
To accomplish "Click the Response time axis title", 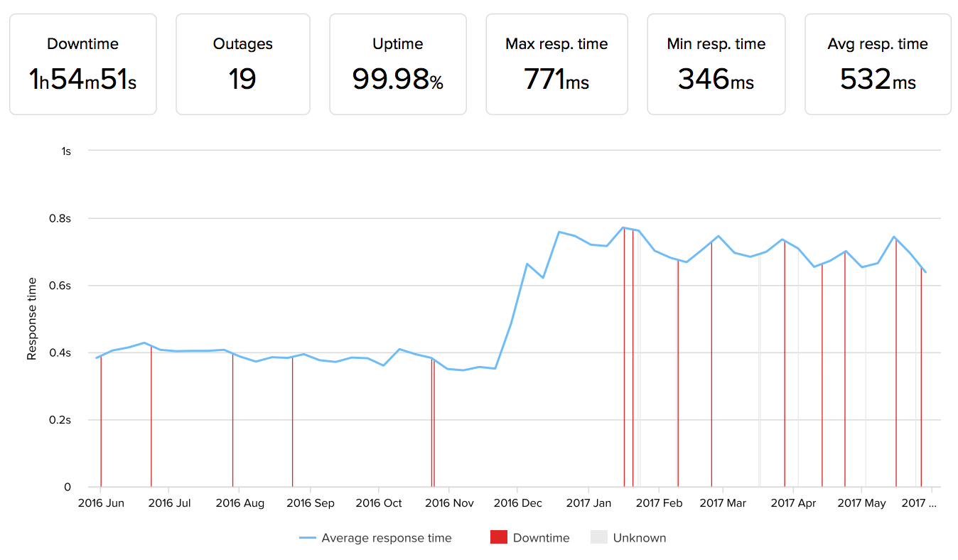I will point(32,319).
